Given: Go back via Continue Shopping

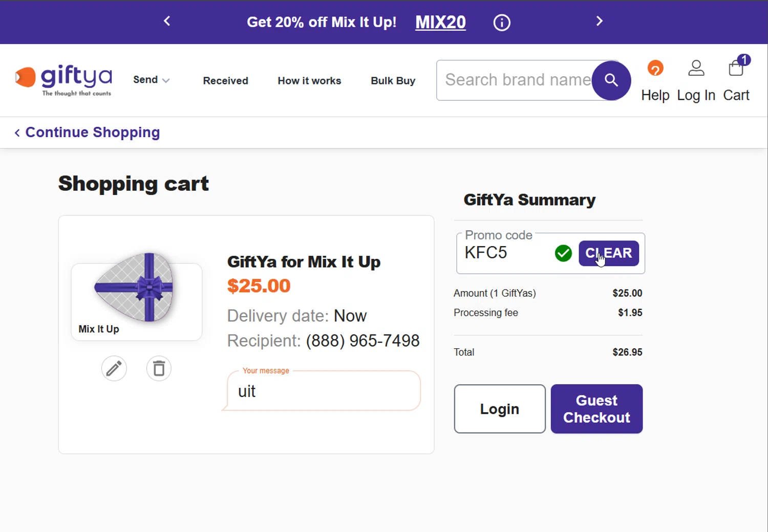Looking at the screenshot, I should 87,132.
